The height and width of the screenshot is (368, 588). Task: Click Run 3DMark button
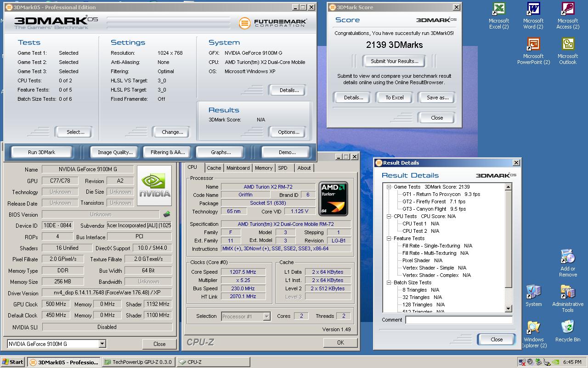[x=41, y=152]
